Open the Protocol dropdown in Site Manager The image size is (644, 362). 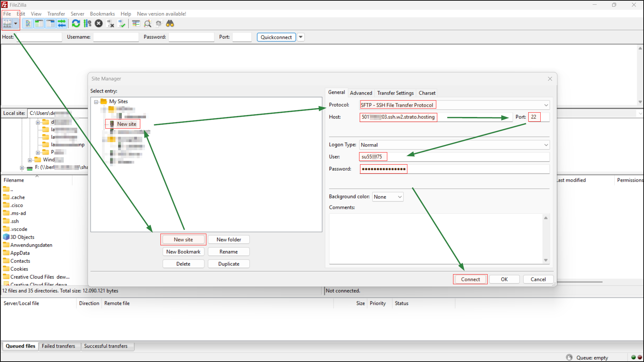click(x=546, y=105)
